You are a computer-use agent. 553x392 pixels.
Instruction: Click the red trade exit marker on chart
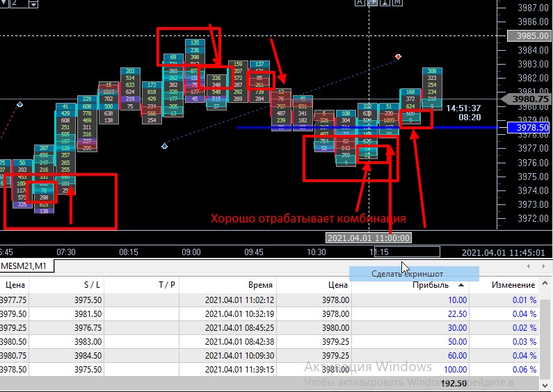[x=398, y=57]
